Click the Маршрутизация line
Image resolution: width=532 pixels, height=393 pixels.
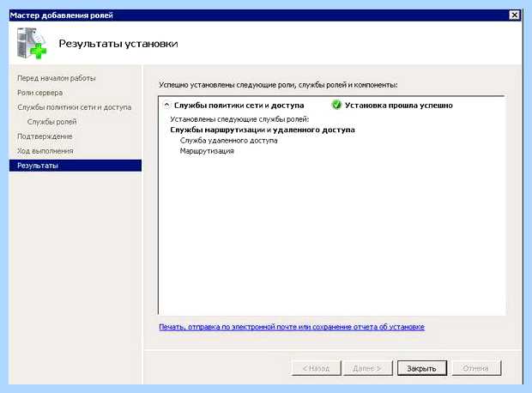[x=207, y=151]
